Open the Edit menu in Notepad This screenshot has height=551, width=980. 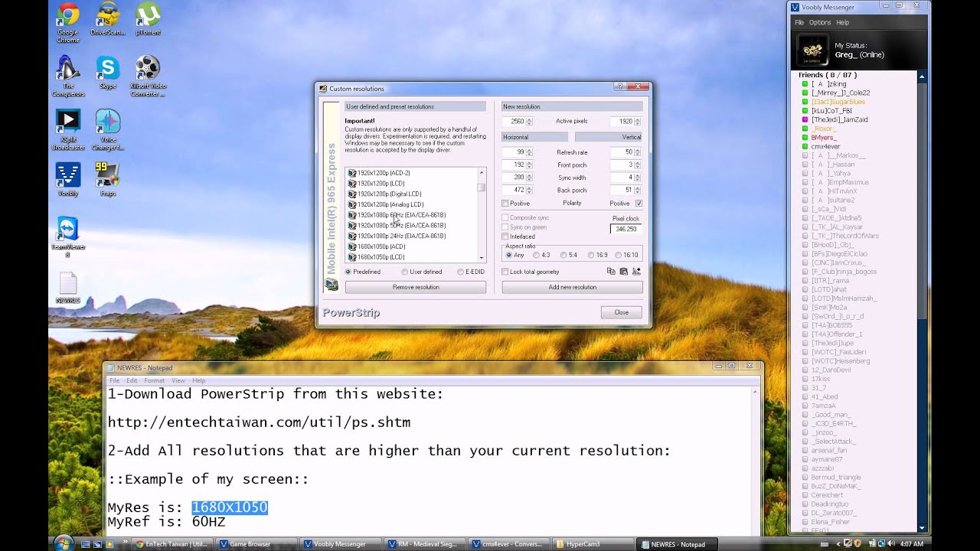(132, 380)
